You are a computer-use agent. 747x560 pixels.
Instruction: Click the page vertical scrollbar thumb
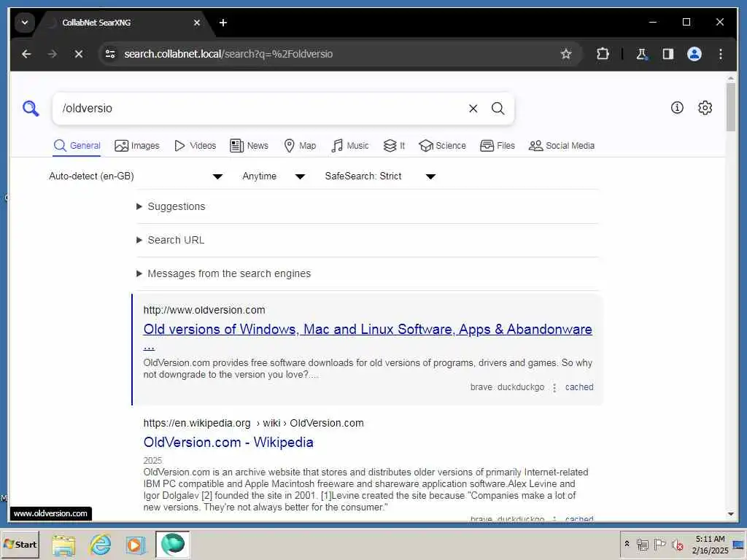click(731, 106)
